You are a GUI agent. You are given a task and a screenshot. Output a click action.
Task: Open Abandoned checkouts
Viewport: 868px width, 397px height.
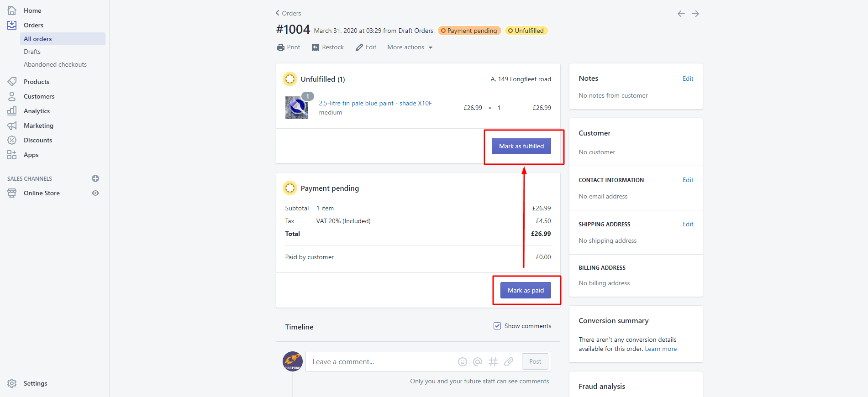click(55, 64)
